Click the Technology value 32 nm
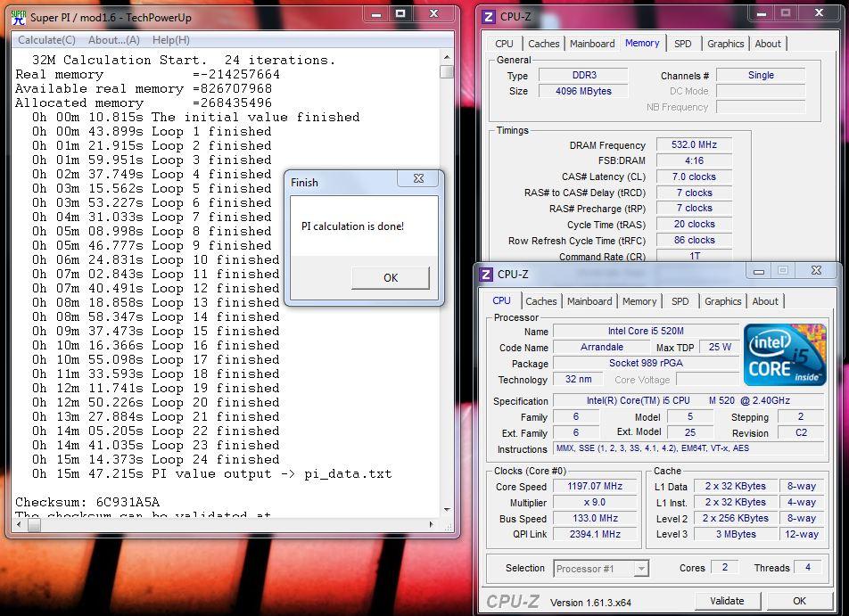The width and height of the screenshot is (849, 616). coord(578,380)
